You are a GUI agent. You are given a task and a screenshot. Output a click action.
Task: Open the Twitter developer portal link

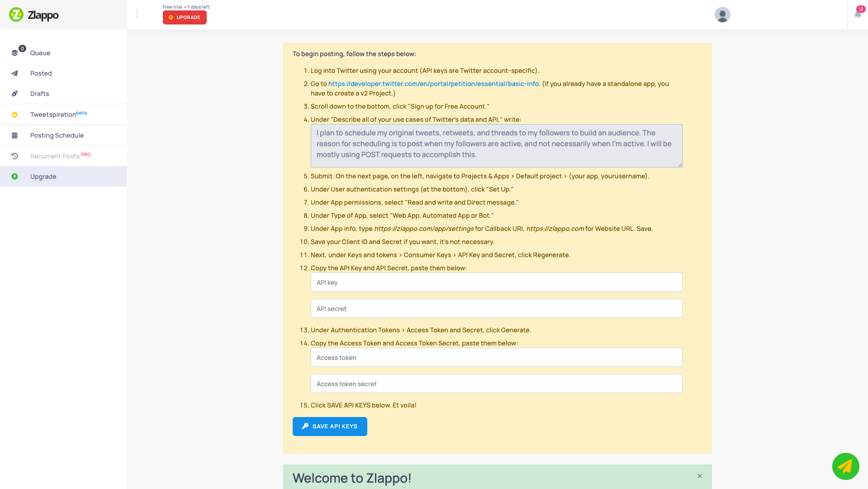pyautogui.click(x=433, y=84)
